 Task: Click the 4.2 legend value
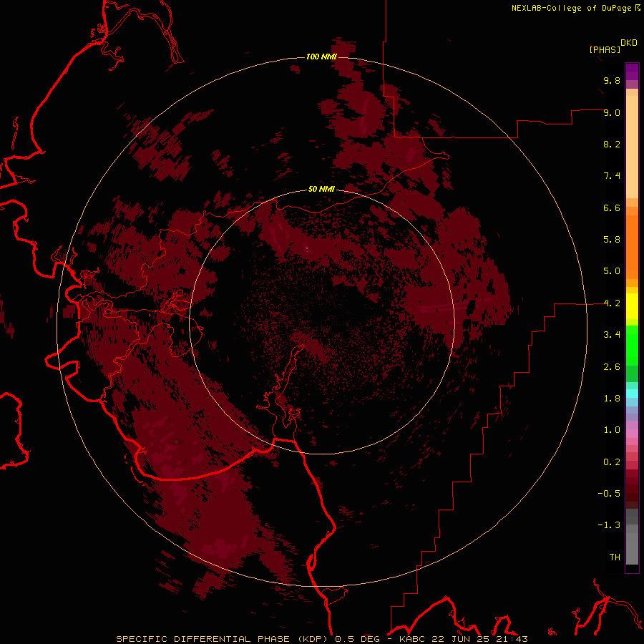tap(612, 303)
